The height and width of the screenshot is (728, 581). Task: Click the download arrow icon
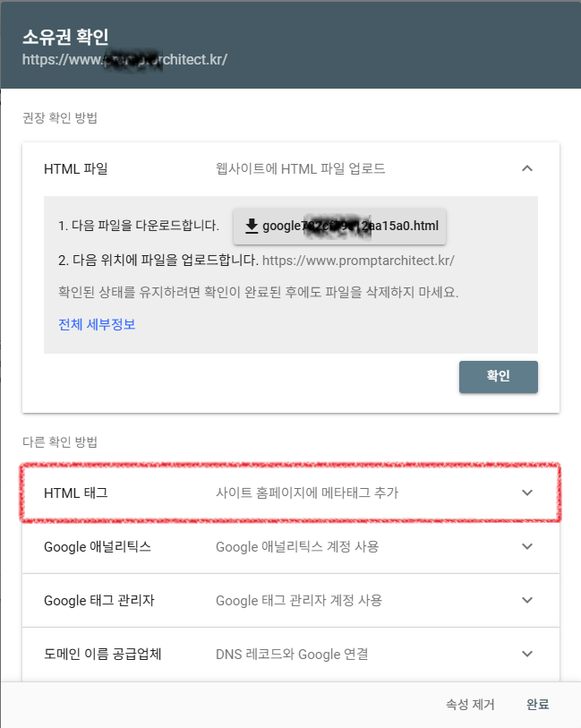coord(252,227)
